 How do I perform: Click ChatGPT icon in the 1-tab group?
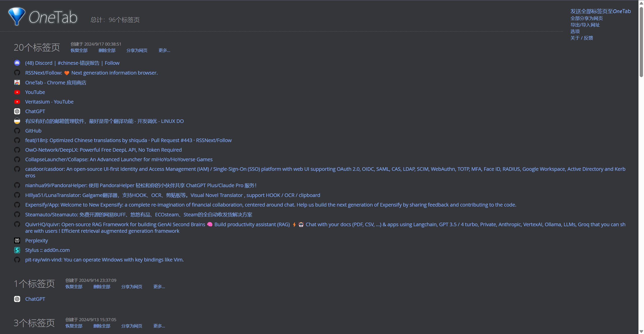[x=17, y=299]
